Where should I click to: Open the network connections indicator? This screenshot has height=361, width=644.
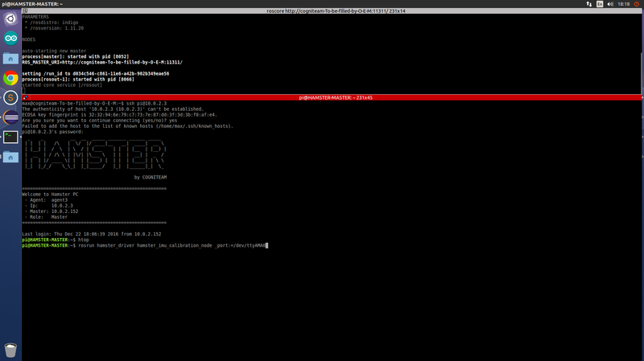click(589, 4)
